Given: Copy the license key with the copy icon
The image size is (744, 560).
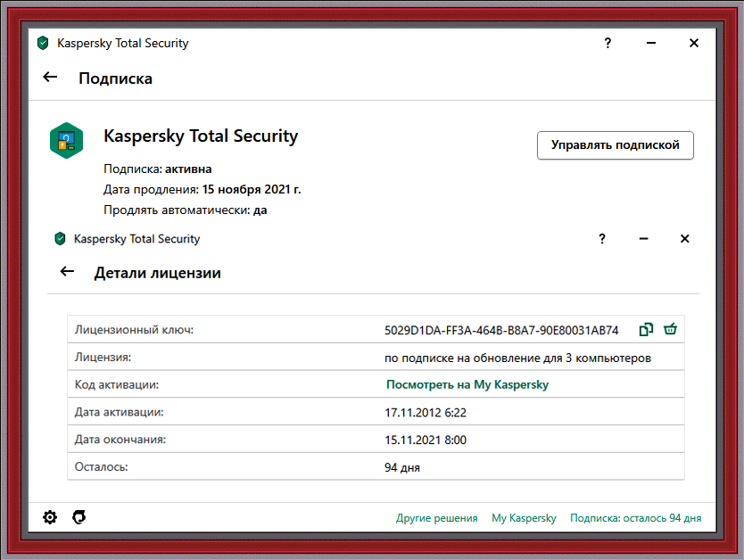Looking at the screenshot, I should 646,329.
